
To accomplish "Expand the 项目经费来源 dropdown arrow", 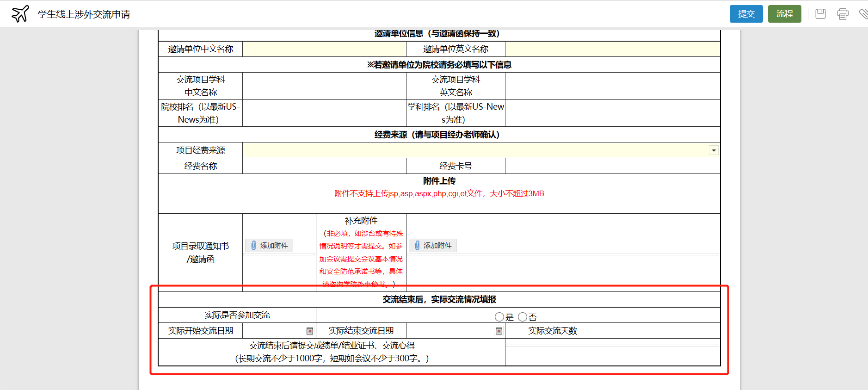I will (714, 150).
